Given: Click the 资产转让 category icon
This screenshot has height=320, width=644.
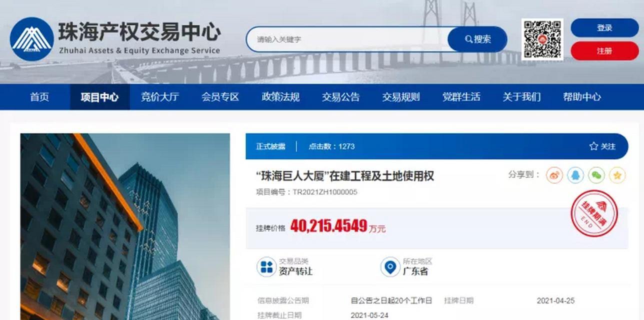Looking at the screenshot, I should click(x=266, y=266).
